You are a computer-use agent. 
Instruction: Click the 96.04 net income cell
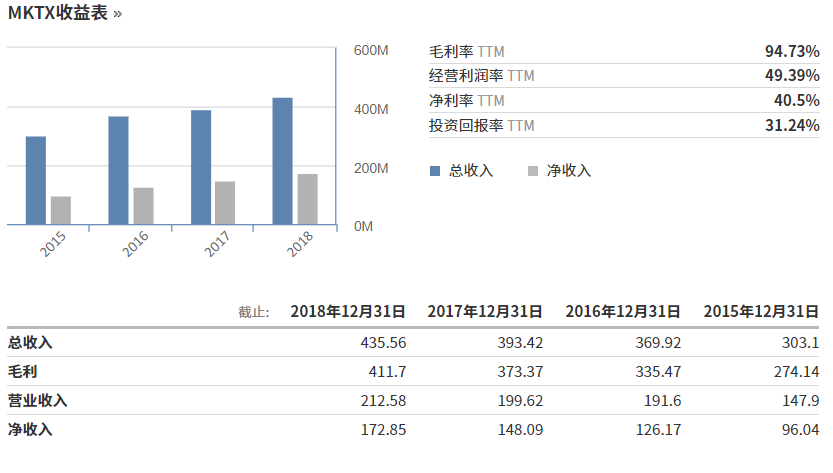click(800, 430)
